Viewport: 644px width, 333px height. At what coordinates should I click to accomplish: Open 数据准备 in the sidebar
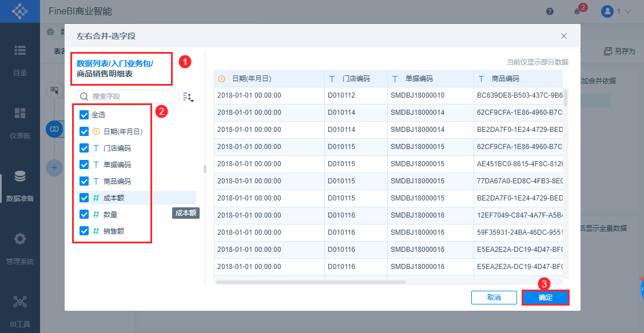tap(19, 186)
